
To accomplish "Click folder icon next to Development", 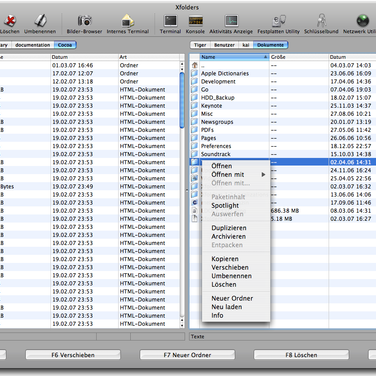I will coord(195,81).
